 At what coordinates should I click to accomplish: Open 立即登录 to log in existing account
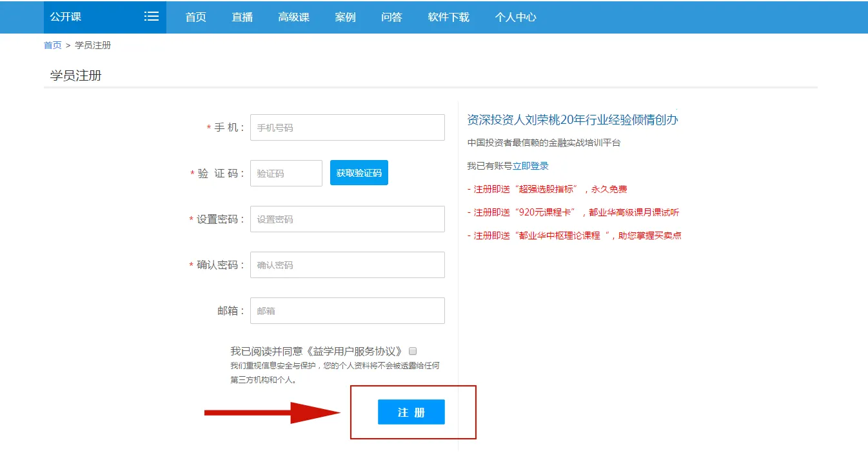531,165
